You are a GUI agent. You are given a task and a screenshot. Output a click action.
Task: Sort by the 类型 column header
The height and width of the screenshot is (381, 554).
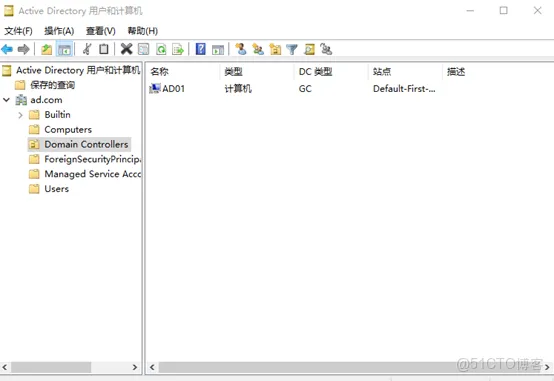click(257, 72)
